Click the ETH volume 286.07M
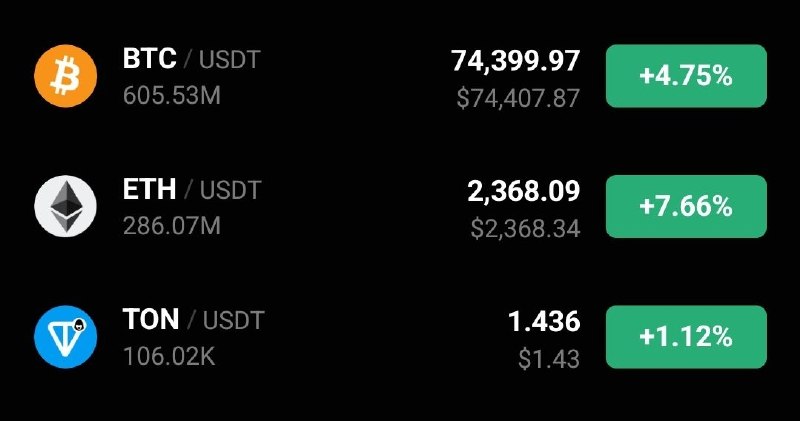800x421 pixels. pyautogui.click(x=172, y=226)
